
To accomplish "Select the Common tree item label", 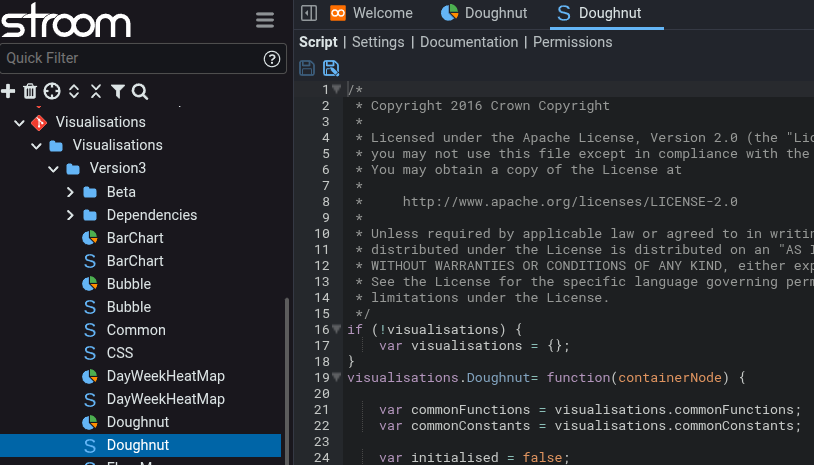I will [136, 330].
